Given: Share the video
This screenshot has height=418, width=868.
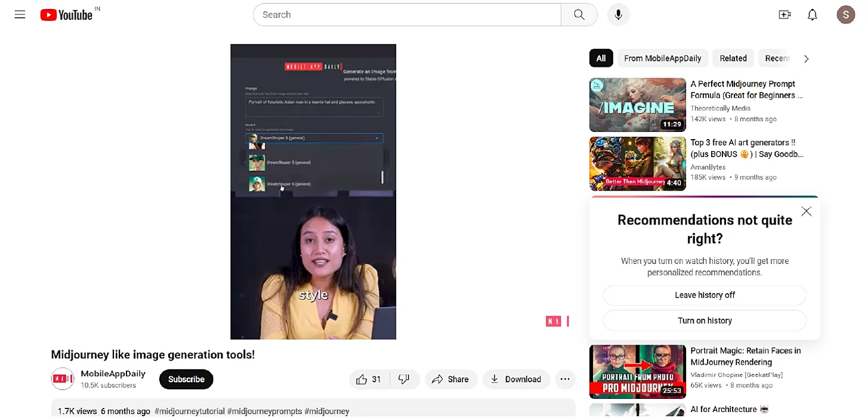Looking at the screenshot, I should click(451, 379).
